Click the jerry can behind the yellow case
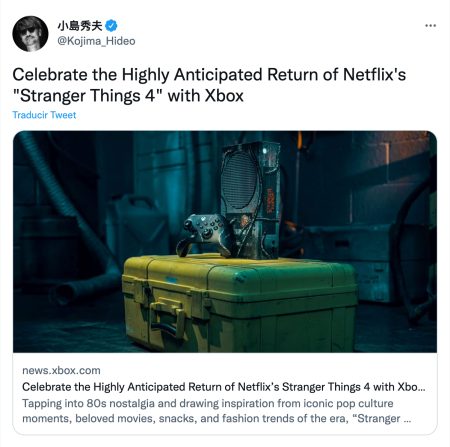Image resolution: width=450 pixels, height=447 pixels. click(x=137, y=225)
